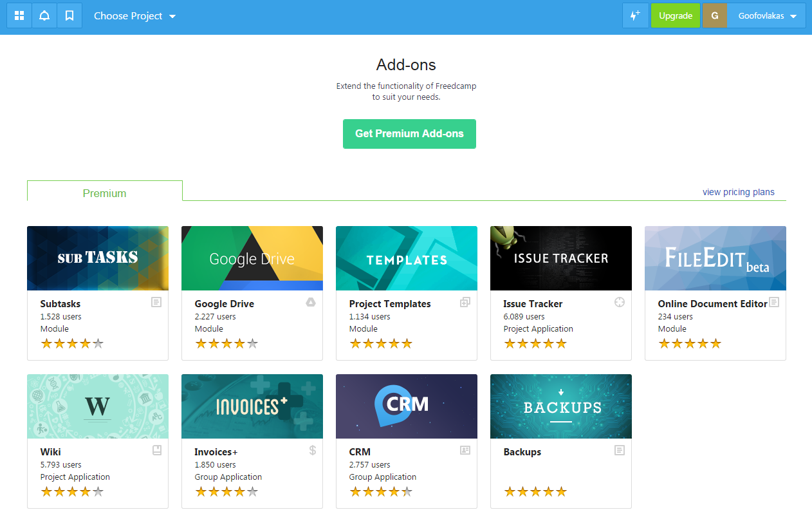Click the Backups star rating

pyautogui.click(x=535, y=492)
